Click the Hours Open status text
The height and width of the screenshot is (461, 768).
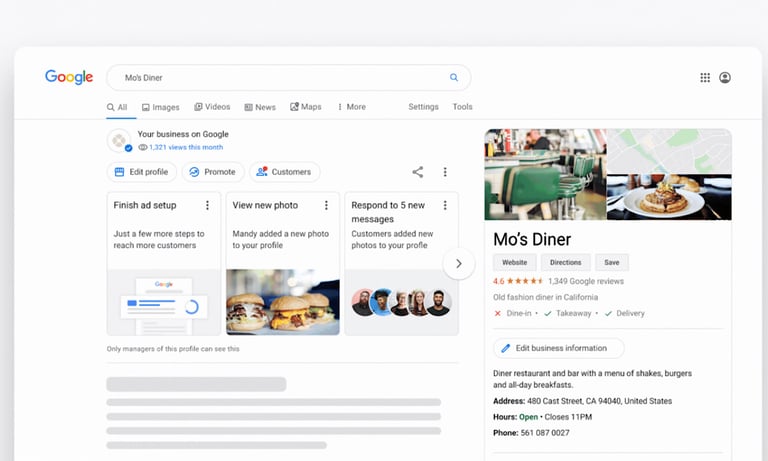click(x=528, y=417)
